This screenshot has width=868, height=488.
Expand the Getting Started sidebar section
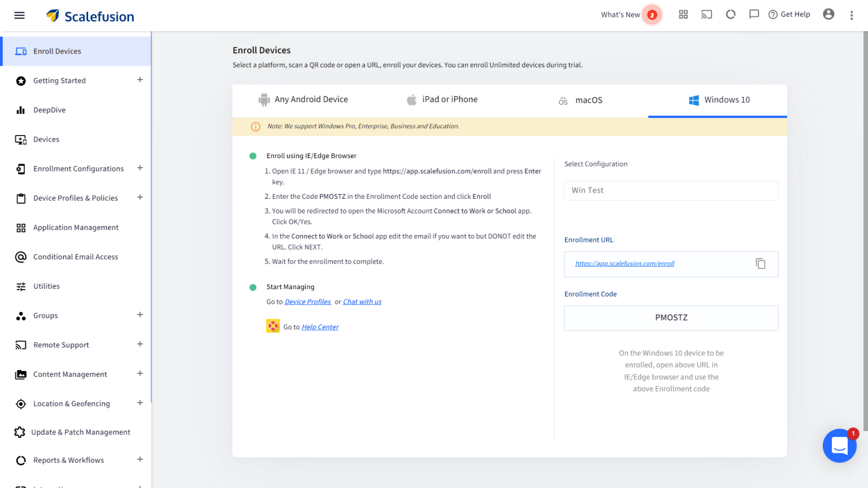[140, 80]
